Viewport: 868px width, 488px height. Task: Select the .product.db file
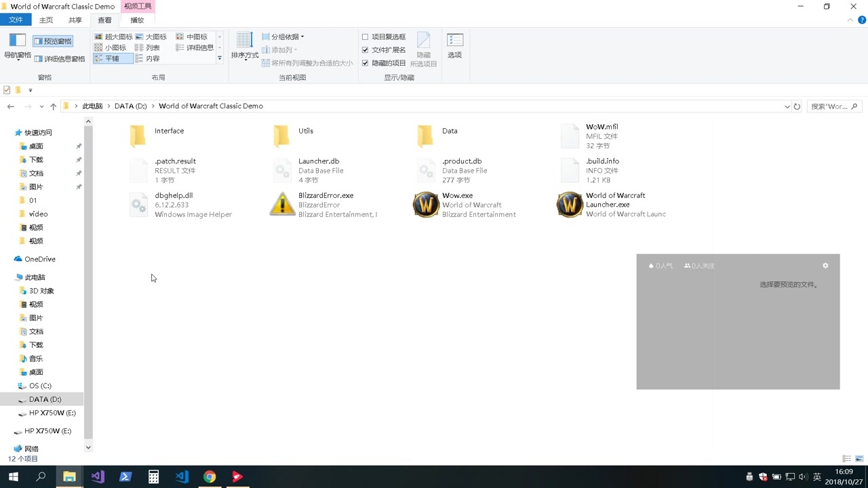coord(452,171)
